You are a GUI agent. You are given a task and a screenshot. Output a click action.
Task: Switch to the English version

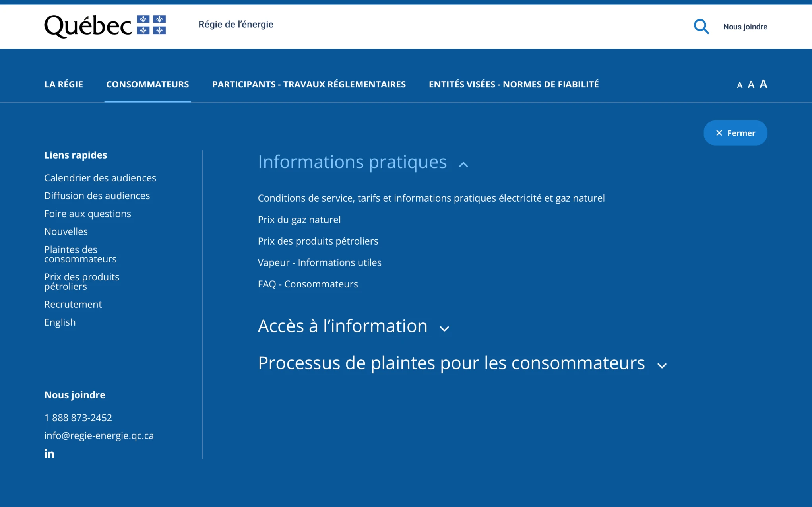click(60, 322)
